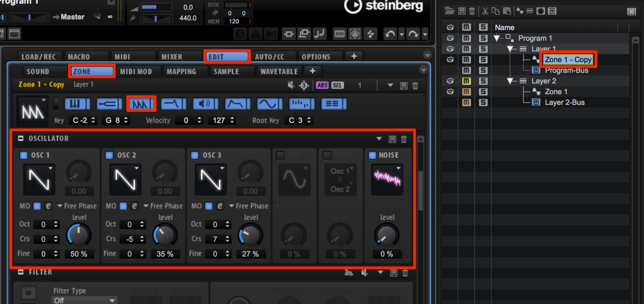Open the Oscillator zone section icon

[x=141, y=104]
